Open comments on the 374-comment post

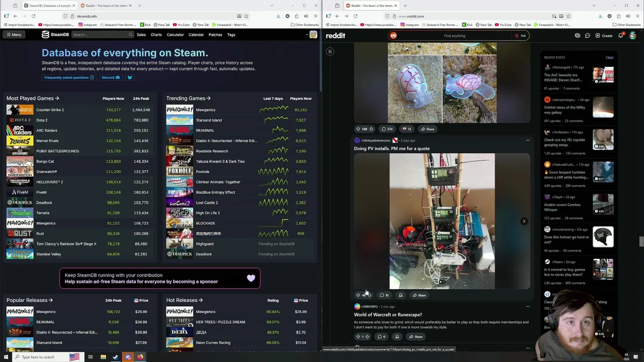tap(387, 129)
